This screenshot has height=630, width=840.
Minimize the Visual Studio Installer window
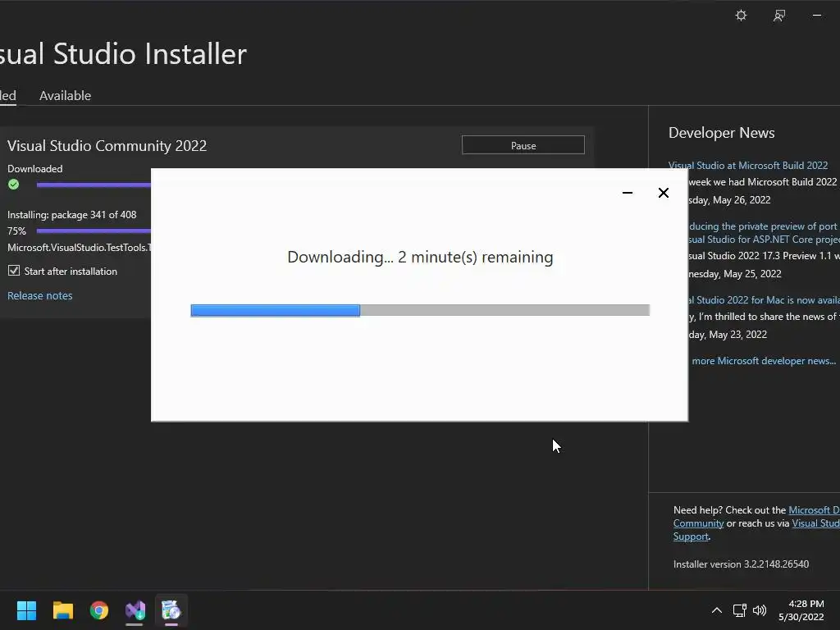tap(817, 16)
